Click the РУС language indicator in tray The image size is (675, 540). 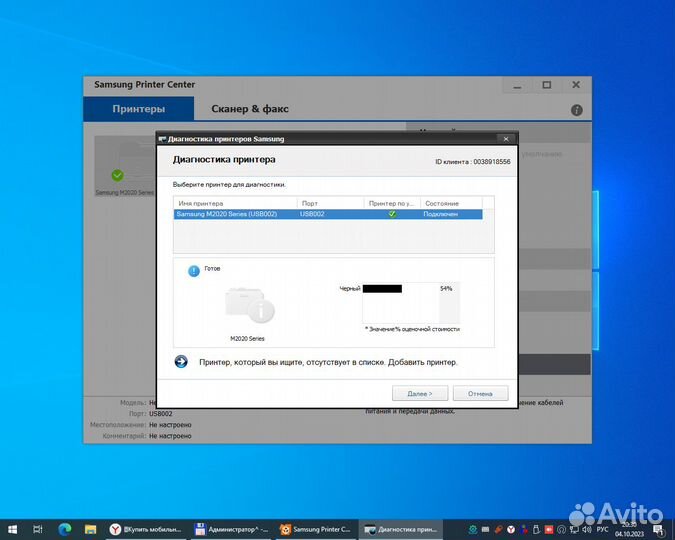(602, 529)
